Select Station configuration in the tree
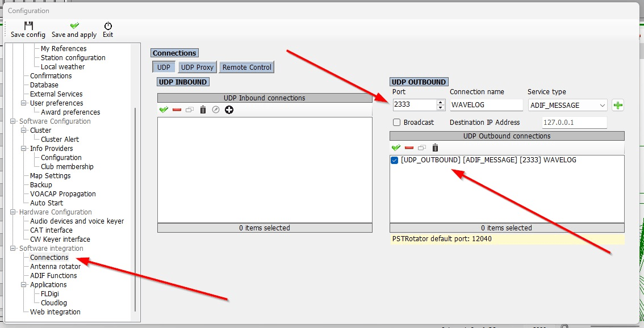644x328 pixels. (x=73, y=57)
